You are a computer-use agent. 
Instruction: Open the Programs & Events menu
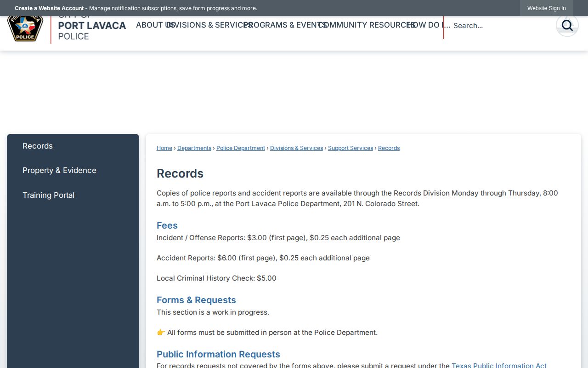[285, 25]
